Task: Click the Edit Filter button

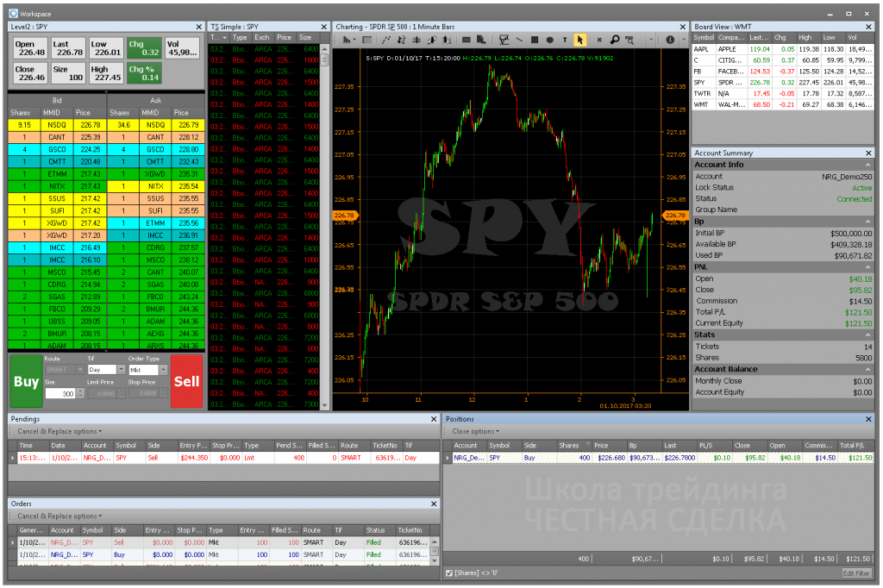Action: (856, 572)
